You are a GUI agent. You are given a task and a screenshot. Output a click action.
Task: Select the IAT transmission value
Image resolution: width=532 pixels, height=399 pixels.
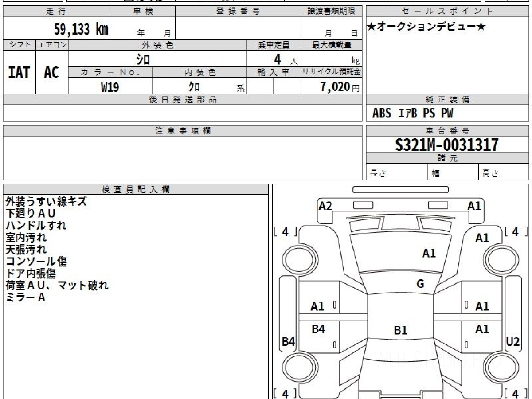tap(19, 72)
